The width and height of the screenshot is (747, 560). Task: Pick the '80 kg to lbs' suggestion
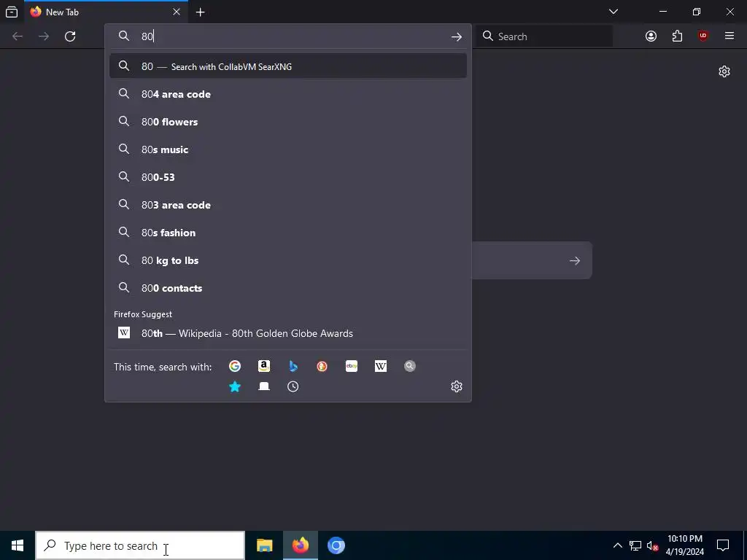point(287,260)
